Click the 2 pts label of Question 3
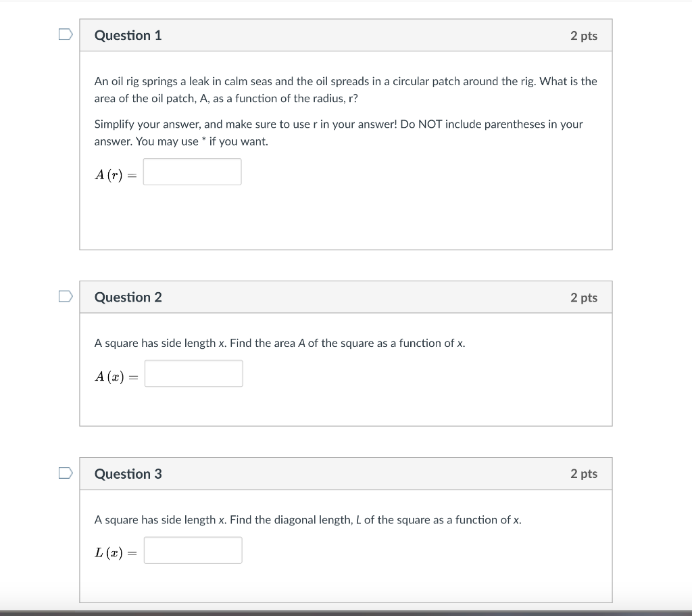 (583, 474)
